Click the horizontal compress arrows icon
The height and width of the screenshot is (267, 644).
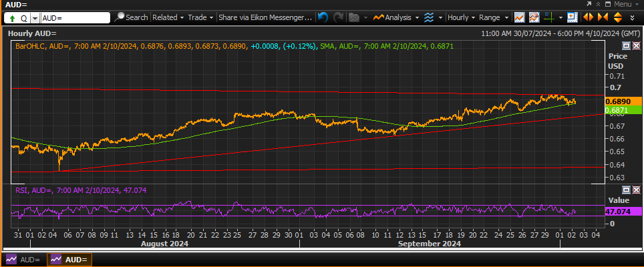point(603,17)
